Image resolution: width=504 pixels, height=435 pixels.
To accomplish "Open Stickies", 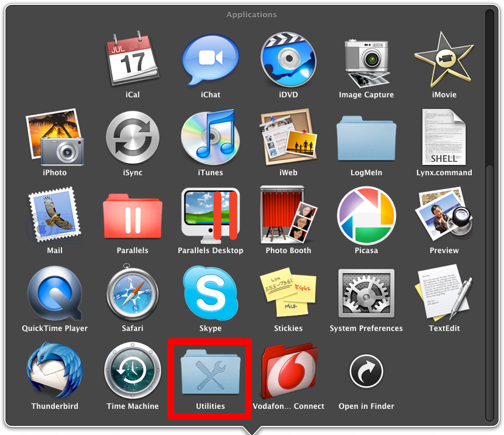I will (289, 292).
